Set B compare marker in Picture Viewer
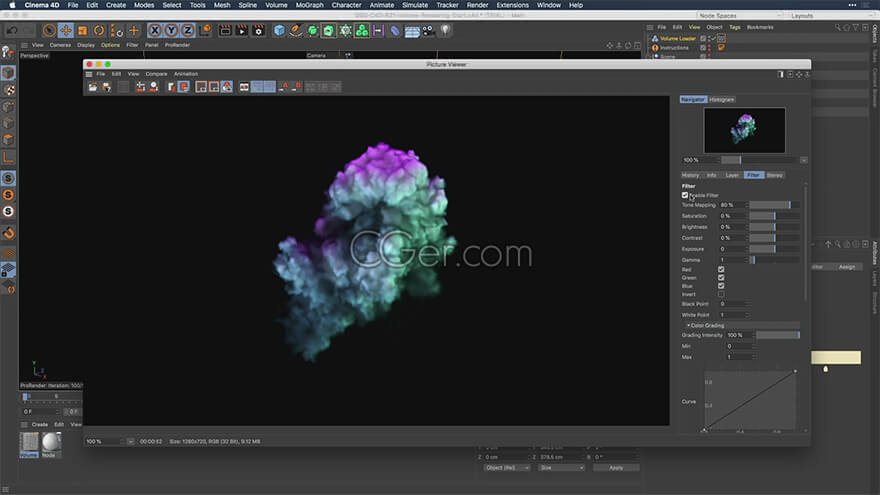This screenshot has width=880, height=495. pos(297,86)
